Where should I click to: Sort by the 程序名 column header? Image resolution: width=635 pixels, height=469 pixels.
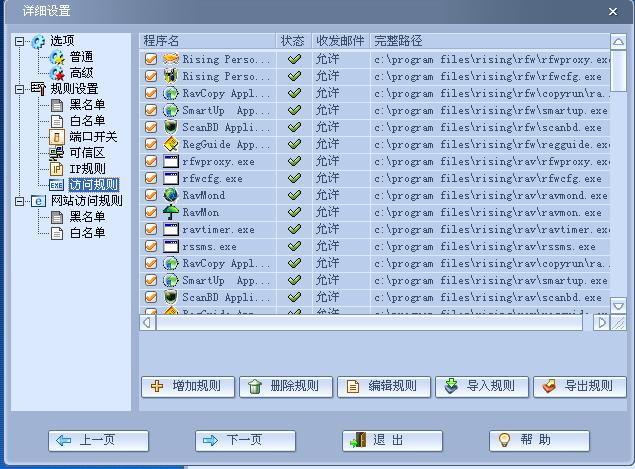click(x=207, y=41)
